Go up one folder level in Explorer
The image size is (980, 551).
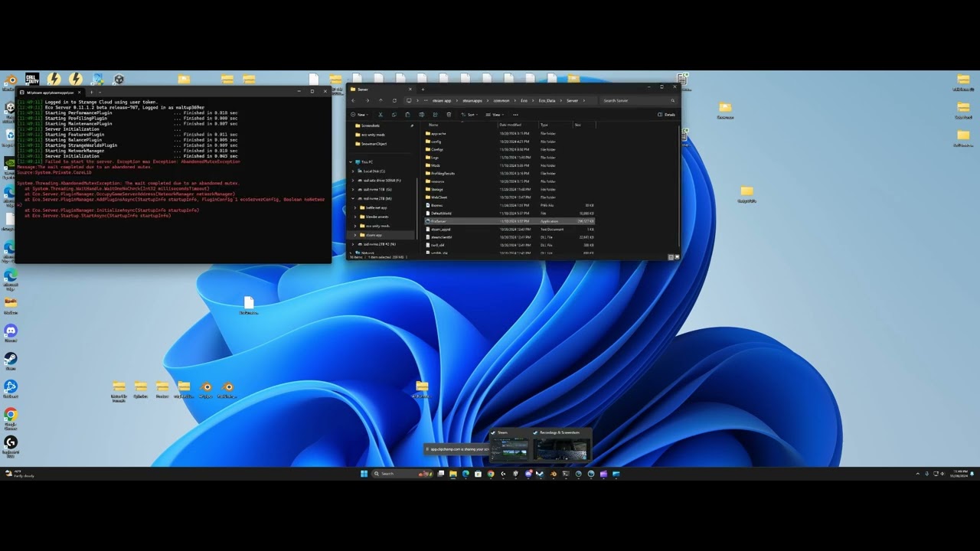point(381,100)
